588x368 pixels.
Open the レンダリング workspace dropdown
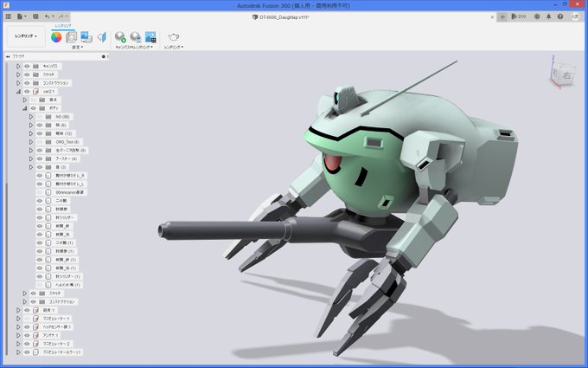[x=26, y=36]
